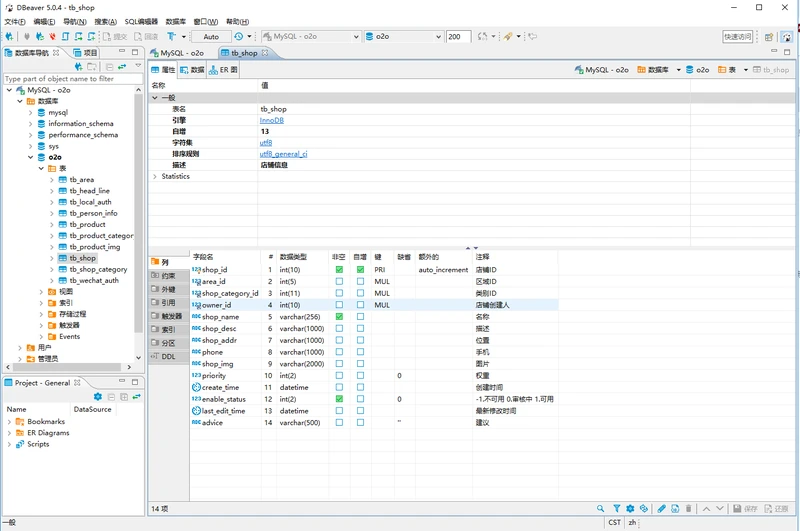The height and width of the screenshot is (531, 800).
Task: Click the gear icon in Project panel
Action: pyautogui.click(x=98, y=397)
